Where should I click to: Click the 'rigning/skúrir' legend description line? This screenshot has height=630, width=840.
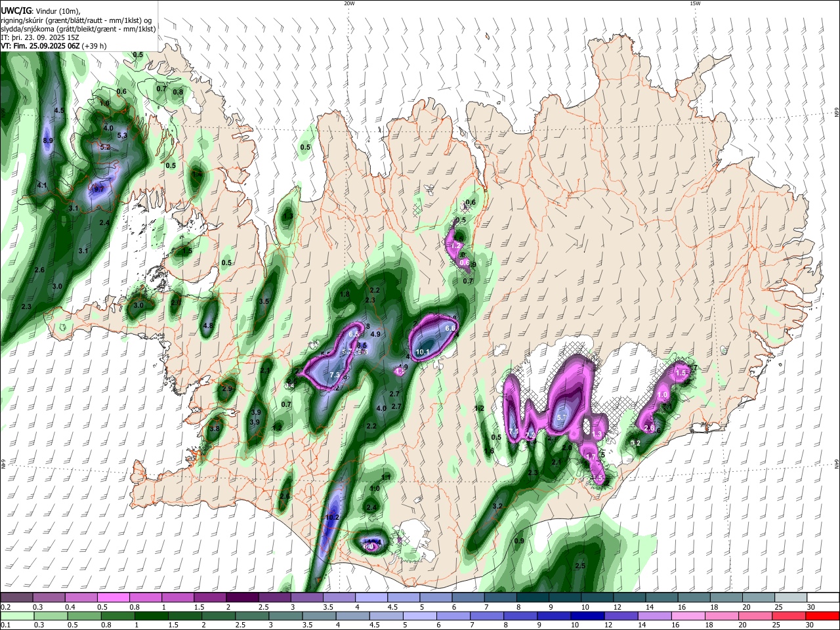pyautogui.click(x=75, y=20)
